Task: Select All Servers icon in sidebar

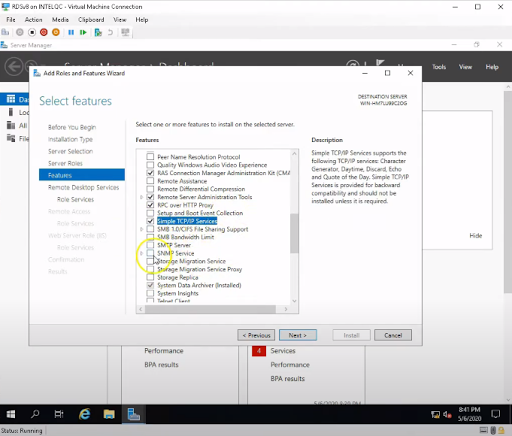Action: 11,125
